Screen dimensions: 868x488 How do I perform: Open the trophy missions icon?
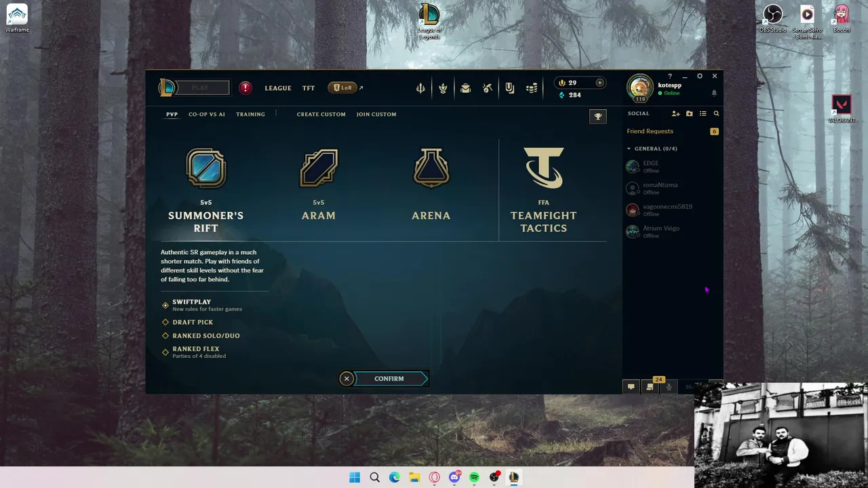coord(598,117)
